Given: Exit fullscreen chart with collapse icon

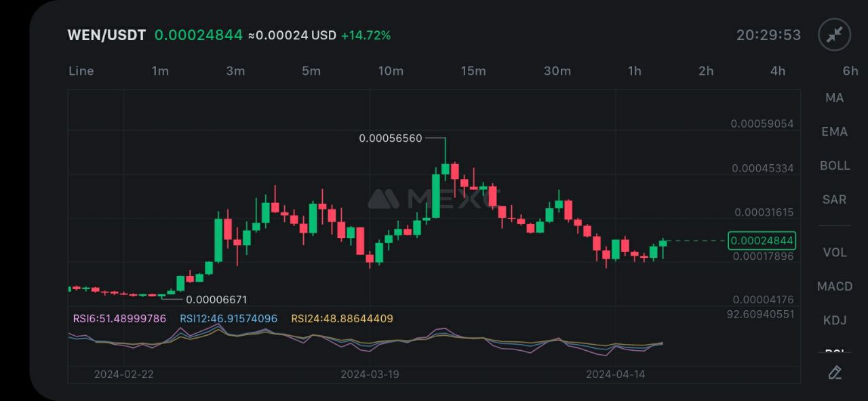Looking at the screenshot, I should (834, 35).
